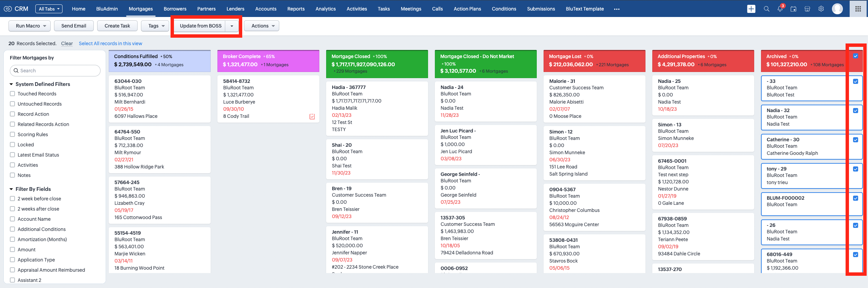Click the Update from BOSS button

pyautogui.click(x=200, y=26)
